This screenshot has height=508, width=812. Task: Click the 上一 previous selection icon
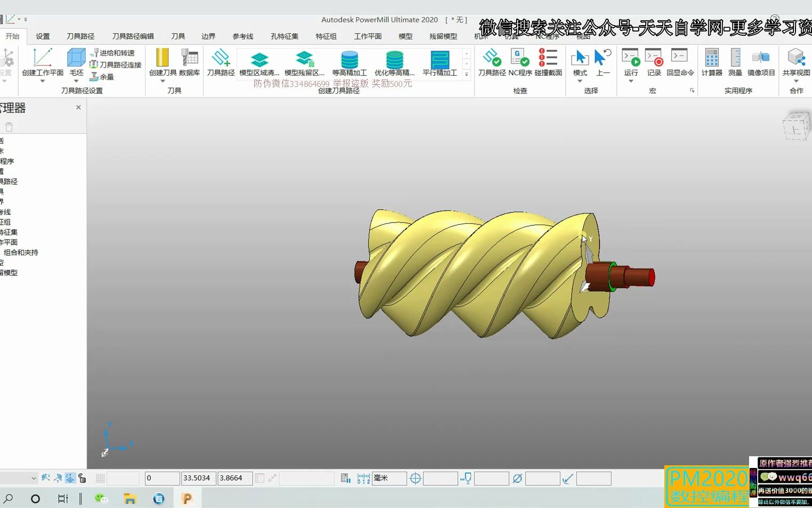click(x=603, y=58)
